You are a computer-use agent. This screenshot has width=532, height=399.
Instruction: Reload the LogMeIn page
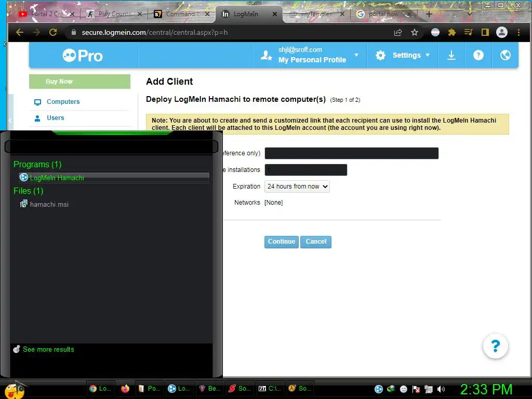click(x=53, y=32)
